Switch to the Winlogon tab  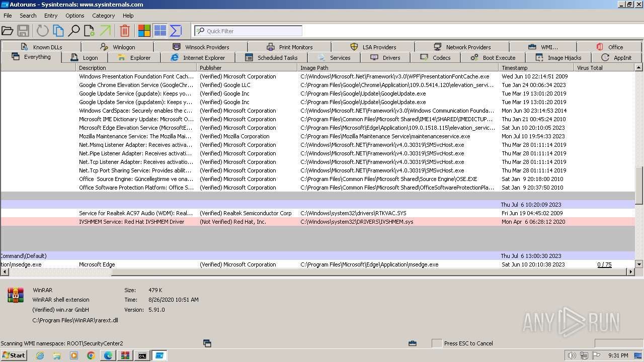coord(117,47)
